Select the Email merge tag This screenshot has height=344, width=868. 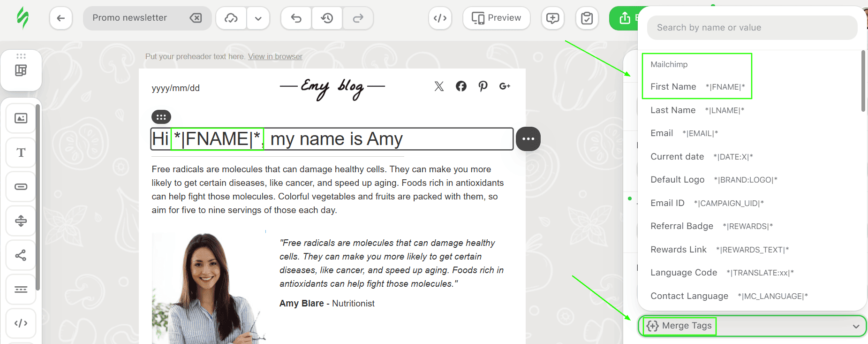(684, 133)
